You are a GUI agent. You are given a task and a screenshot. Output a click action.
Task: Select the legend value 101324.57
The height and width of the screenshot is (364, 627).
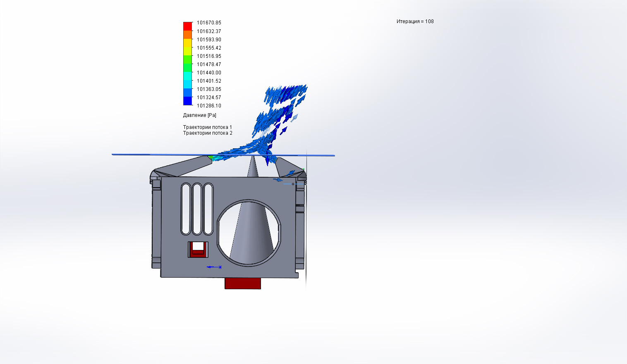pyautogui.click(x=209, y=98)
